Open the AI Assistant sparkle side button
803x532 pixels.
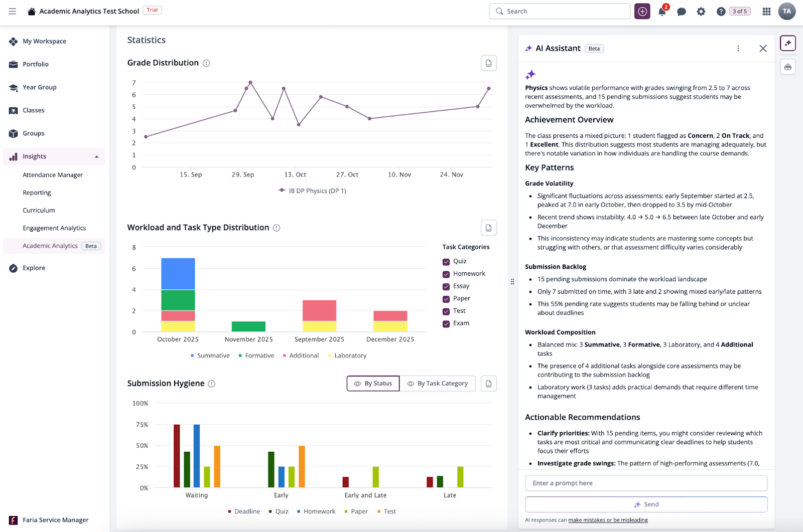point(788,43)
